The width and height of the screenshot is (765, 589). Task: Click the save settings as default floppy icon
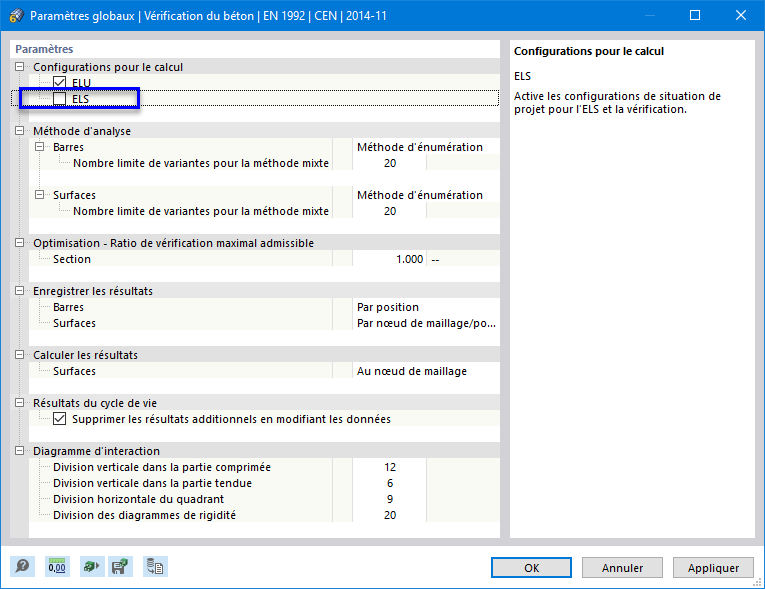(x=120, y=567)
